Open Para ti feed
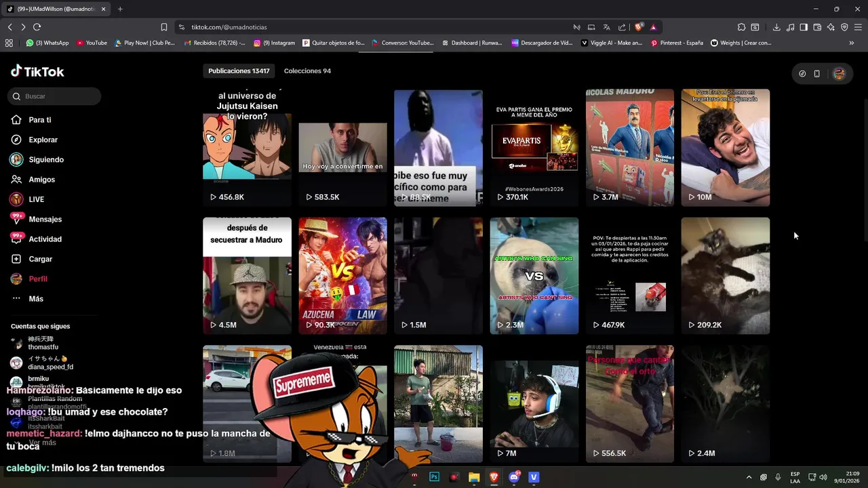This screenshot has height=488, width=868. (31, 120)
